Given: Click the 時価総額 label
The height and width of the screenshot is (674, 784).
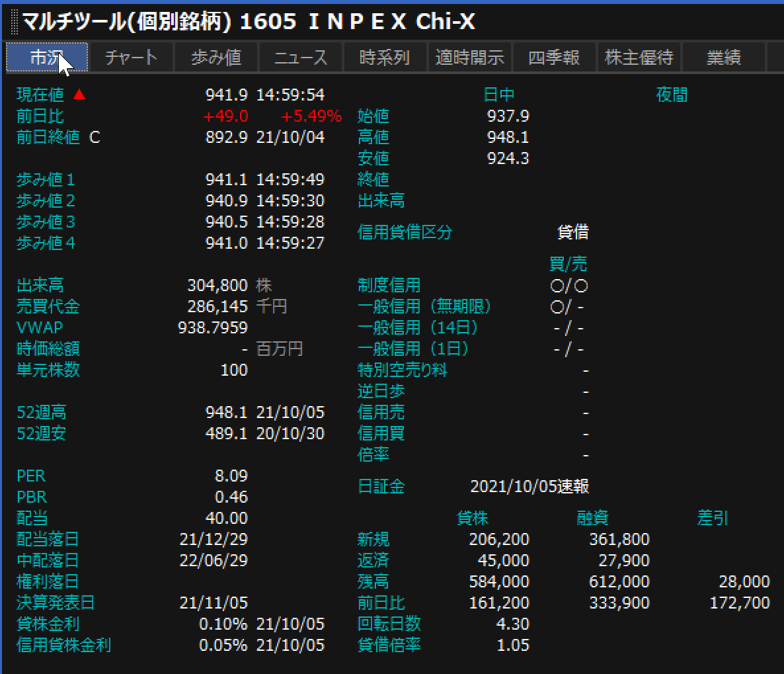Looking at the screenshot, I should click(x=48, y=349).
